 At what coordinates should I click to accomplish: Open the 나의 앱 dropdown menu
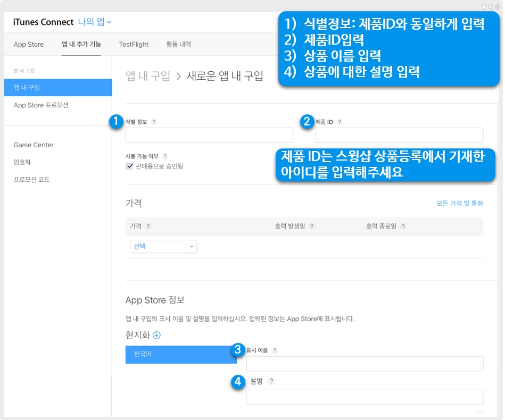click(95, 22)
